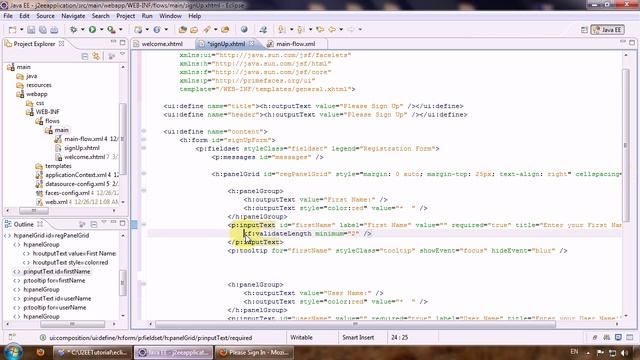640x360 pixels.
Task: Open the Outline view menu triangle
Action: point(104,222)
